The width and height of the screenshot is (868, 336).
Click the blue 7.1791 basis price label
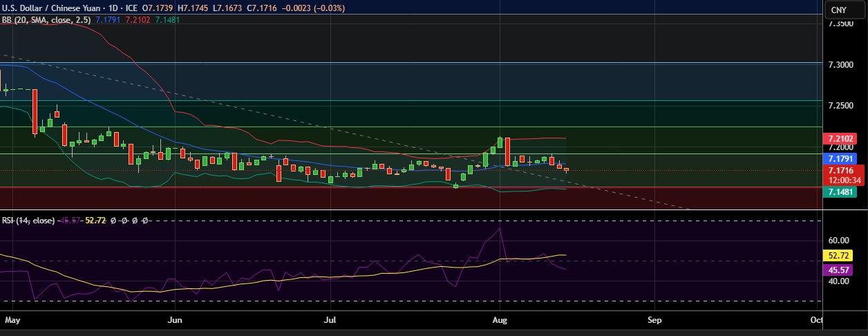[x=843, y=158]
